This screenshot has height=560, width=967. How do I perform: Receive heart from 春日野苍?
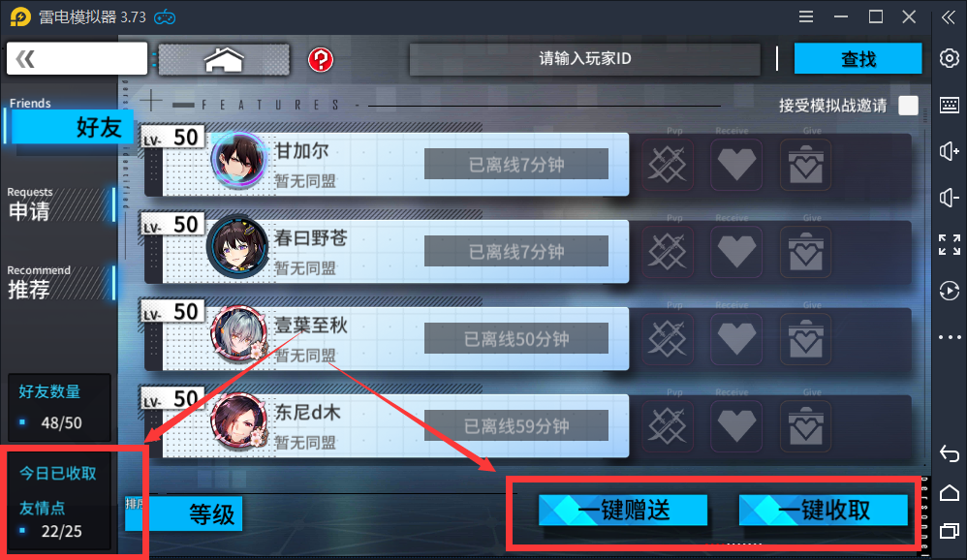click(x=736, y=252)
